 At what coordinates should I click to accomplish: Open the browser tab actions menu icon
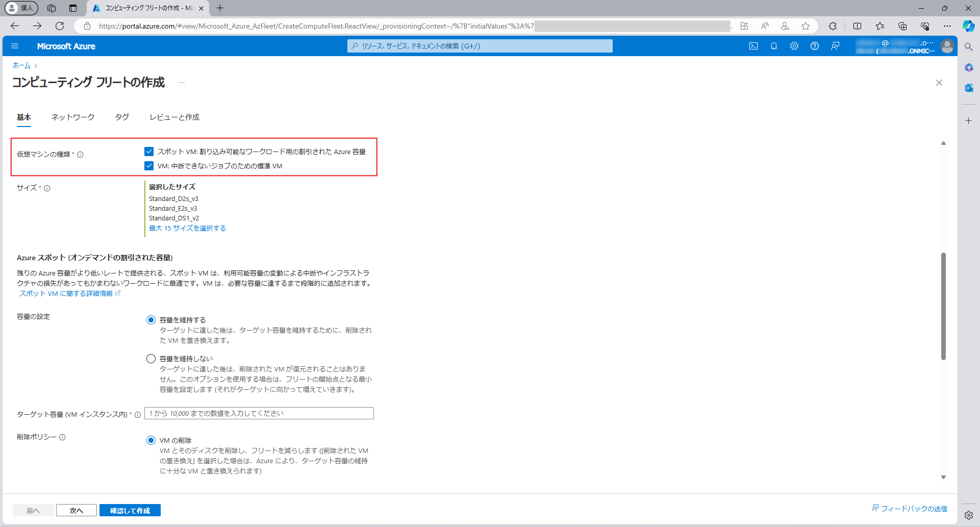click(x=73, y=8)
